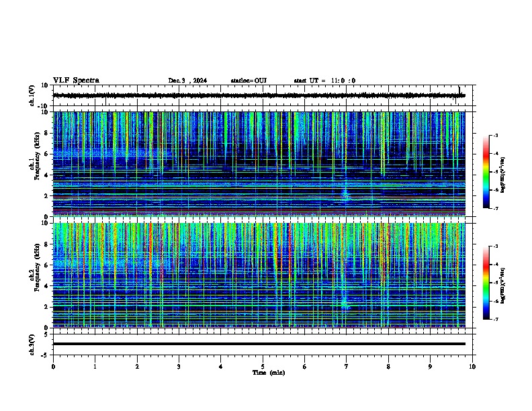Click the "10" tick ending the time axis
The height and width of the screenshot is (411, 532).
coord(472,367)
